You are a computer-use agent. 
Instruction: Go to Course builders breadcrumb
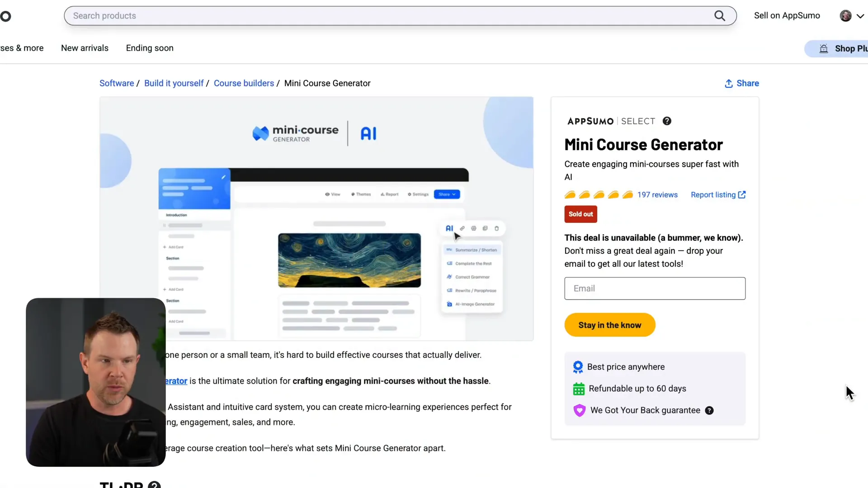[x=244, y=84]
